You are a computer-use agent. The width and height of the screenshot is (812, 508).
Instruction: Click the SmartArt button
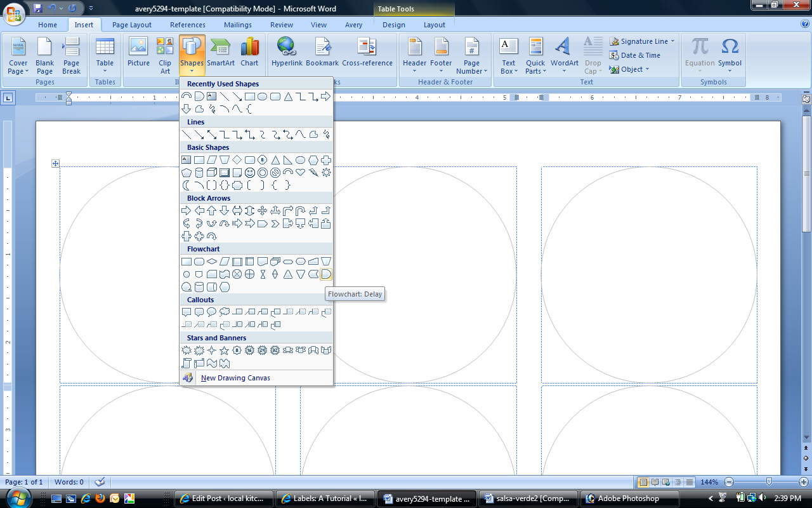pos(220,53)
